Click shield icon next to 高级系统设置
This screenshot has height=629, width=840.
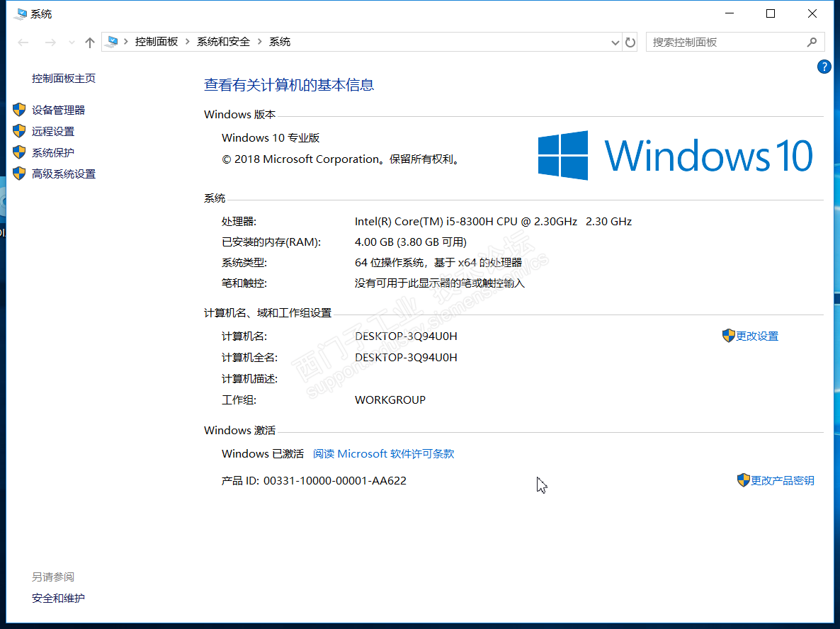19,174
